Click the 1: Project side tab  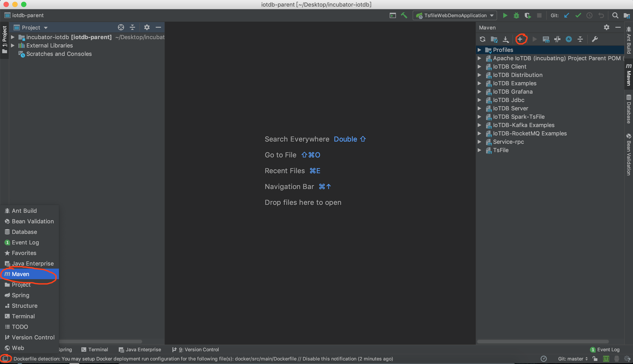pyautogui.click(x=4, y=40)
